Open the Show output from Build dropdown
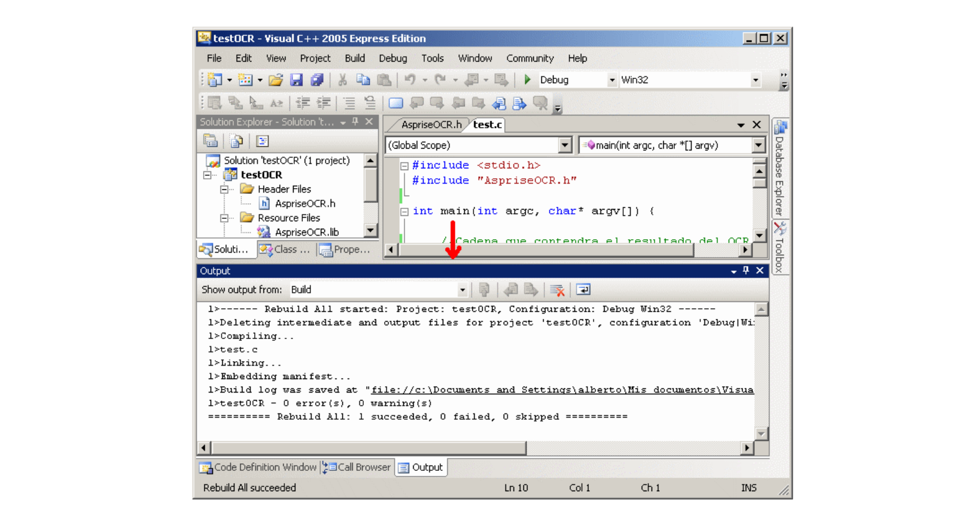Image resolution: width=980 pixels, height=526 pixels. click(x=462, y=290)
